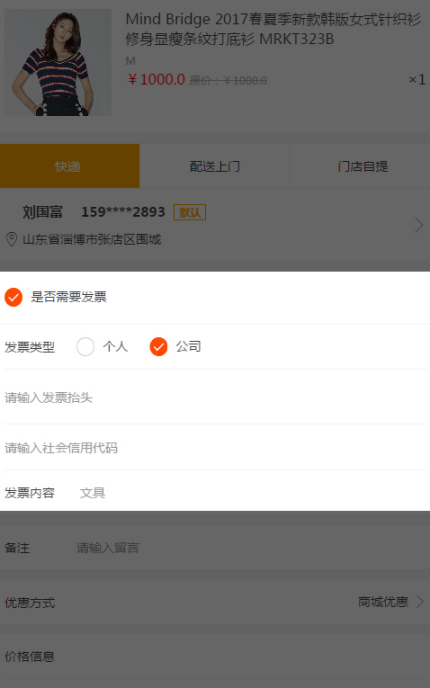The width and height of the screenshot is (430, 688).
Task: Click the 价格信息 section
Action: pos(215,656)
